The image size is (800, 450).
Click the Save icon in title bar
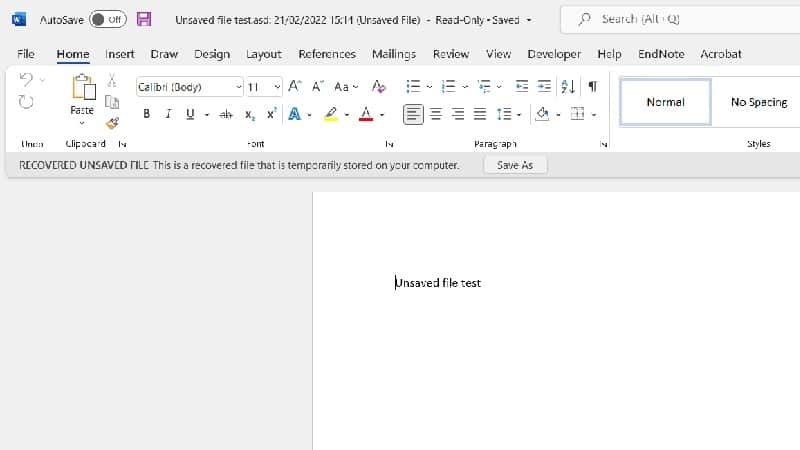tap(144, 19)
